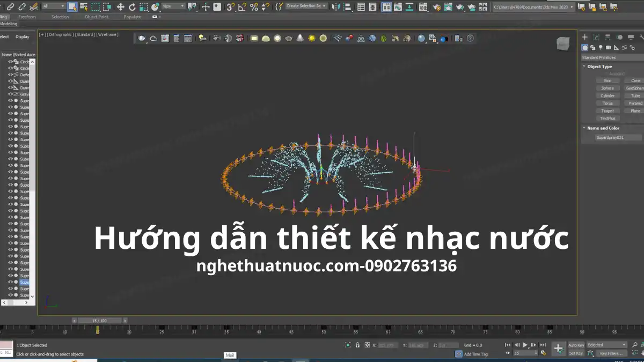Image resolution: width=644 pixels, height=362 pixels.
Task: Open the viewport [+] menu
Action: [x=42, y=34]
